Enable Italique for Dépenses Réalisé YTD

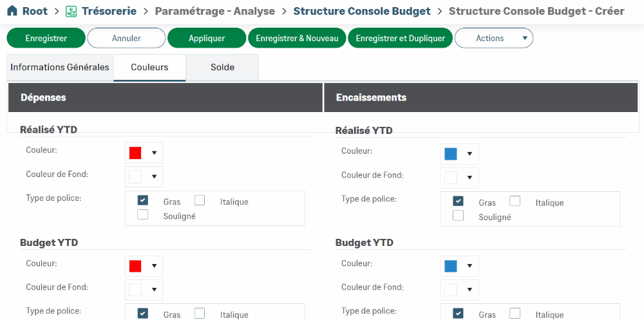click(200, 200)
